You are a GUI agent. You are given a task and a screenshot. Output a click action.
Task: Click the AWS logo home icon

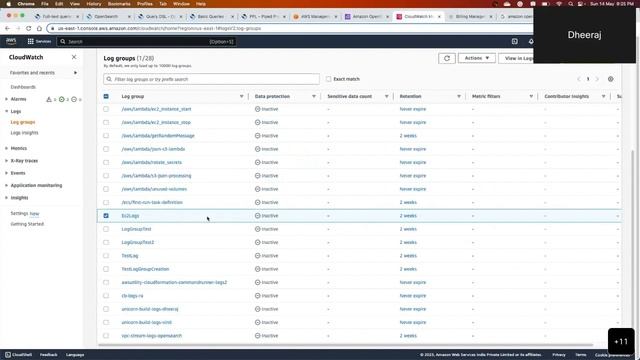11,41
